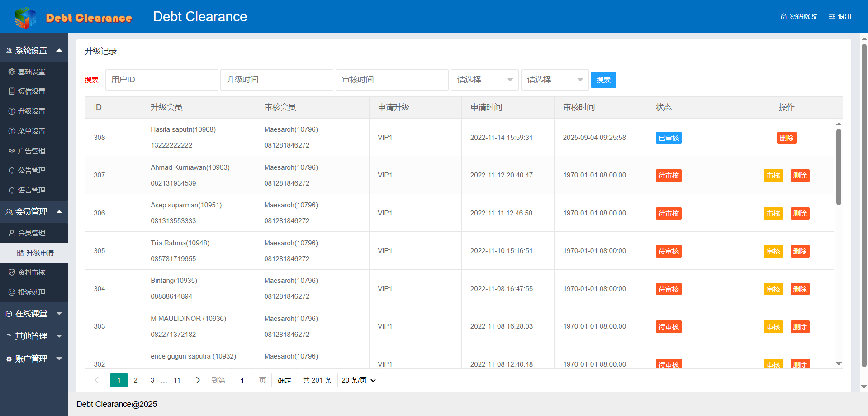Image resolution: width=868 pixels, height=416 pixels.
Task: Click the Debt Clearance cube logo
Action: coord(25,18)
